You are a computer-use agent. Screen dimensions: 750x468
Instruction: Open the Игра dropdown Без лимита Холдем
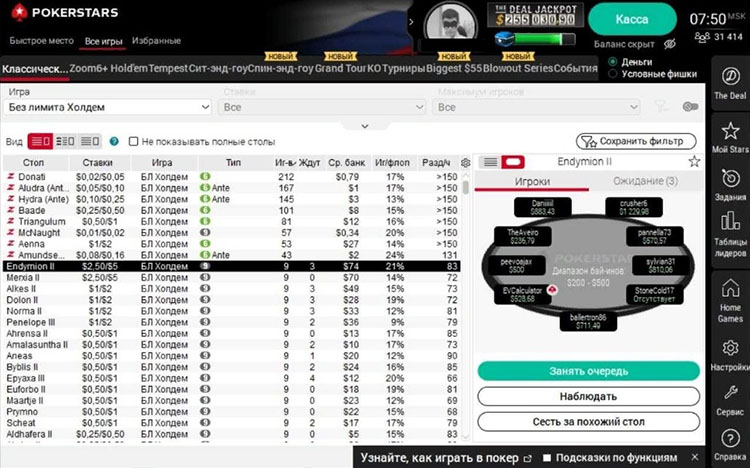coord(108,107)
